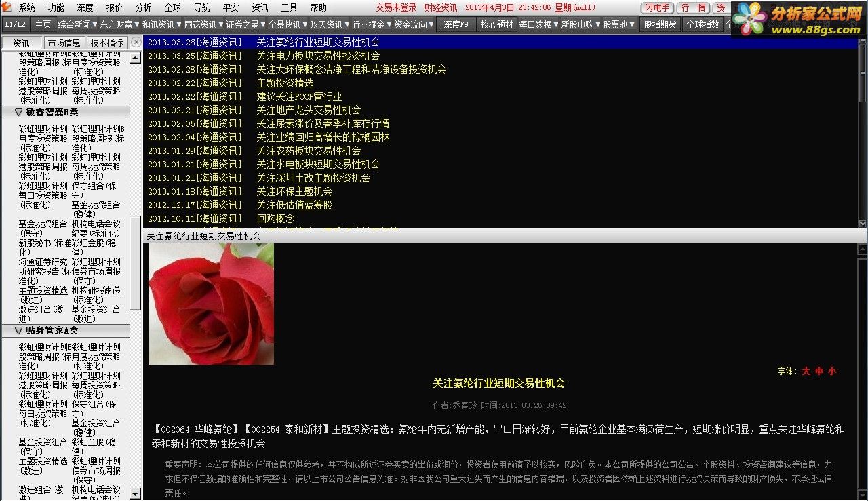Click the 股指期货 toolbar button
868x501 pixels.
(660, 24)
